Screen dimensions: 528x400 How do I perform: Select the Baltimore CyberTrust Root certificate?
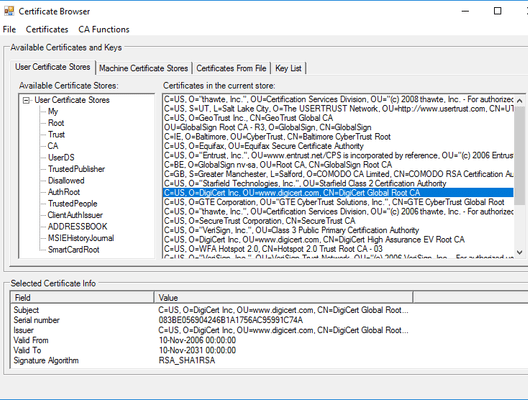pyautogui.click(x=338, y=137)
